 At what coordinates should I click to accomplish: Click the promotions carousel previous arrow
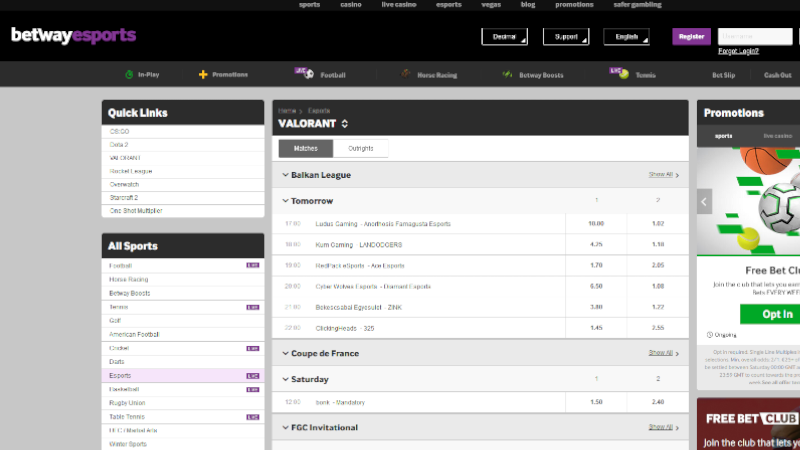tap(704, 202)
